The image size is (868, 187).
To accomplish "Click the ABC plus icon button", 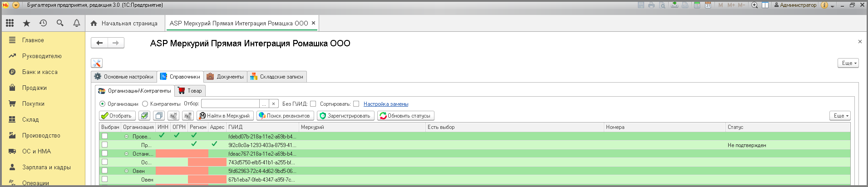I will tap(188, 116).
